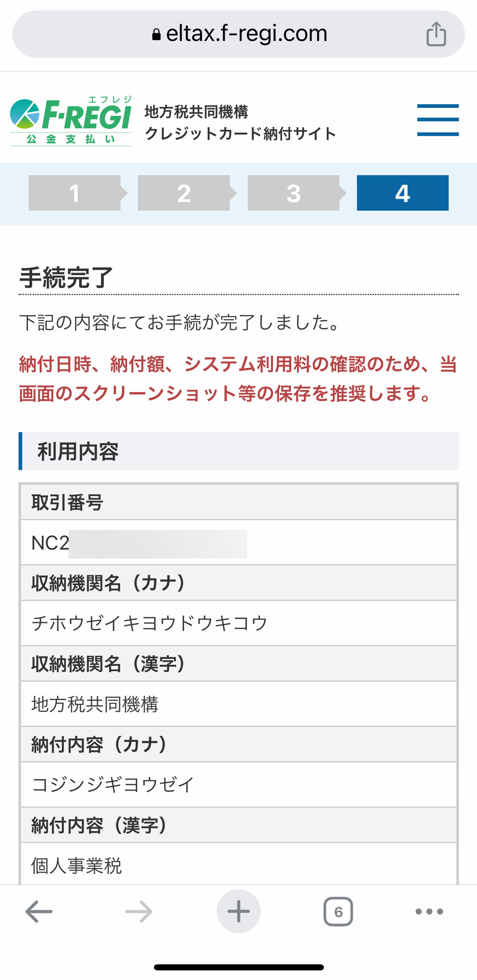Viewport: 477px width, 980px height.
Task: Go back with the left arrow
Action: pos(39,911)
